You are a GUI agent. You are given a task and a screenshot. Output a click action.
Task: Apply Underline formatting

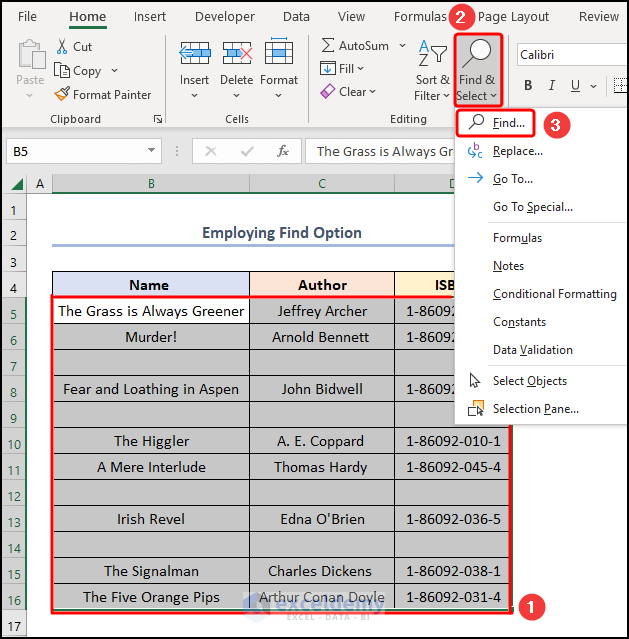[575, 85]
